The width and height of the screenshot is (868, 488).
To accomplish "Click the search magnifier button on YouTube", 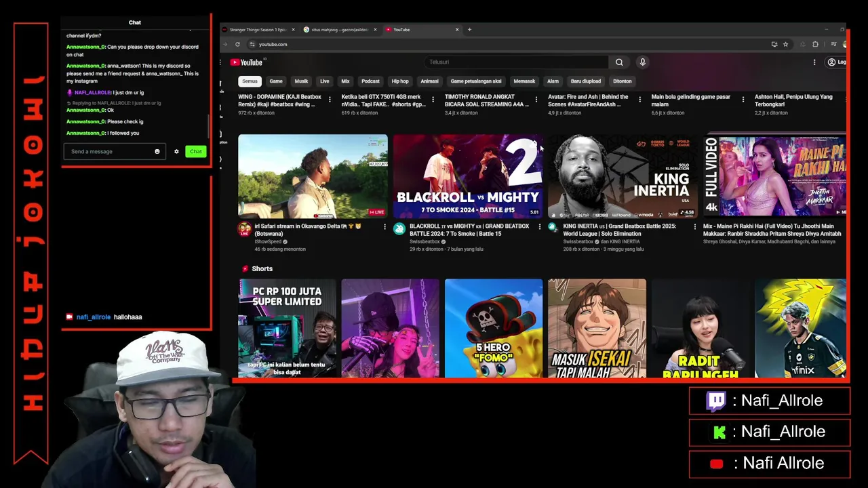I will tap(619, 62).
